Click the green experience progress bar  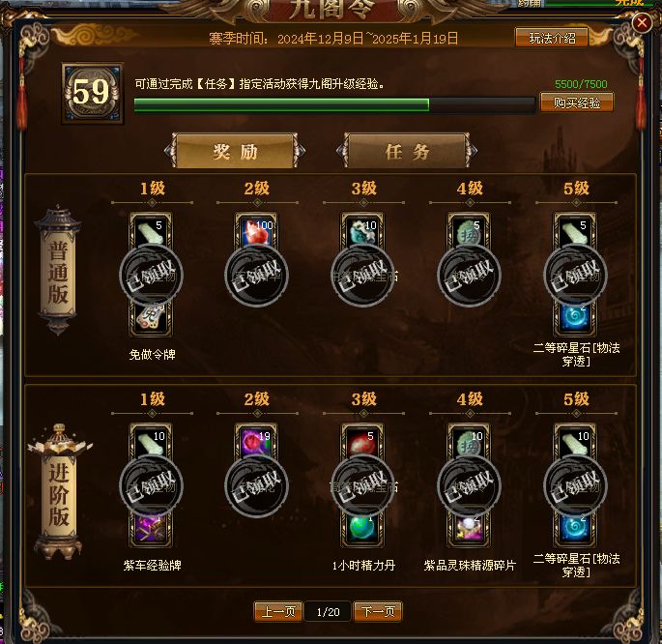[334, 104]
